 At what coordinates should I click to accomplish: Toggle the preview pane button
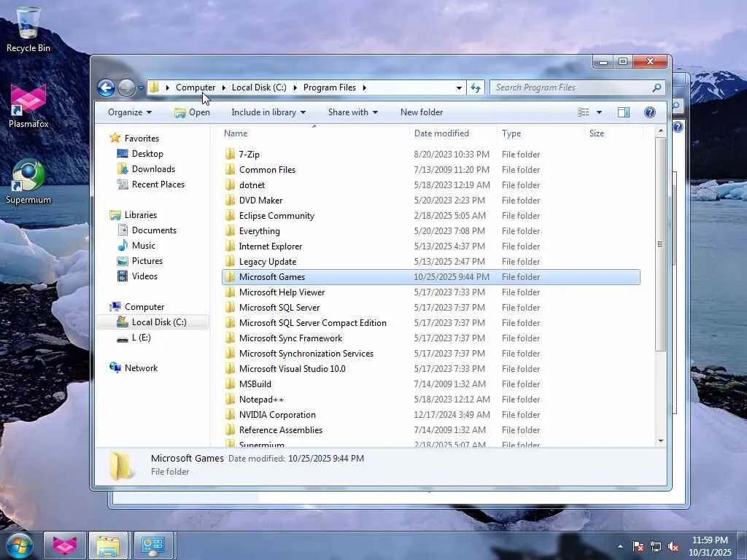pyautogui.click(x=623, y=112)
